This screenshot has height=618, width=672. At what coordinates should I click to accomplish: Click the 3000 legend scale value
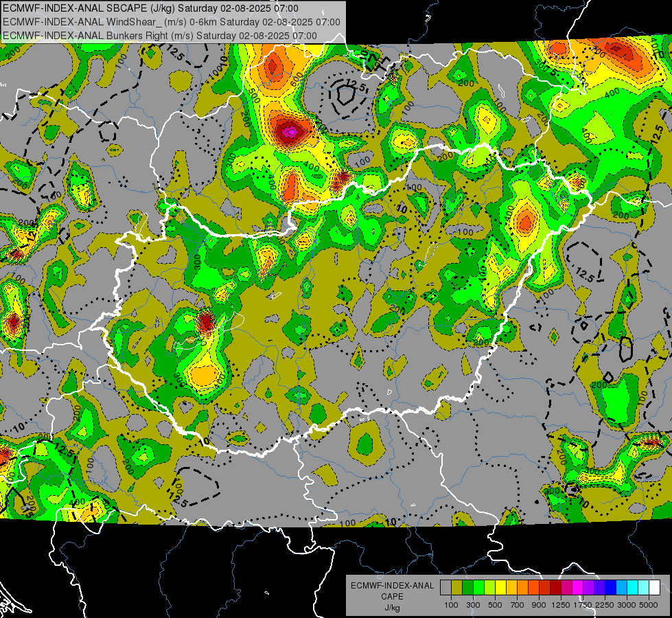click(627, 605)
